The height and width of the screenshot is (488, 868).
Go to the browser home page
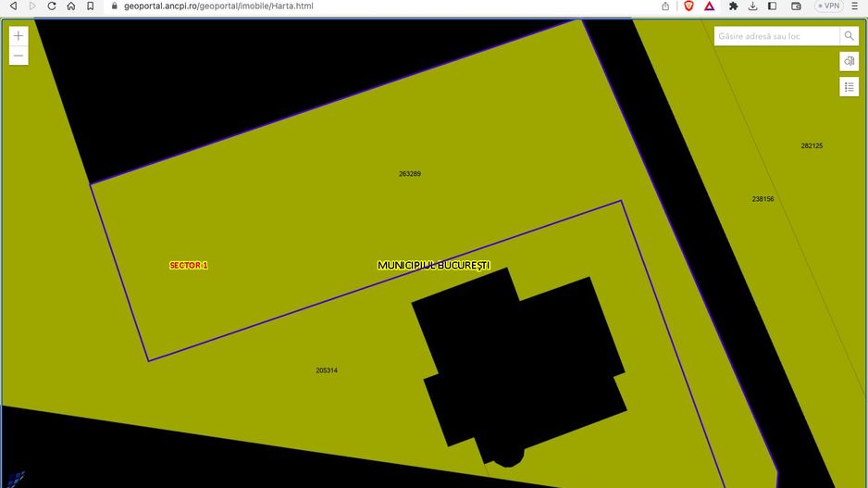[x=71, y=6]
